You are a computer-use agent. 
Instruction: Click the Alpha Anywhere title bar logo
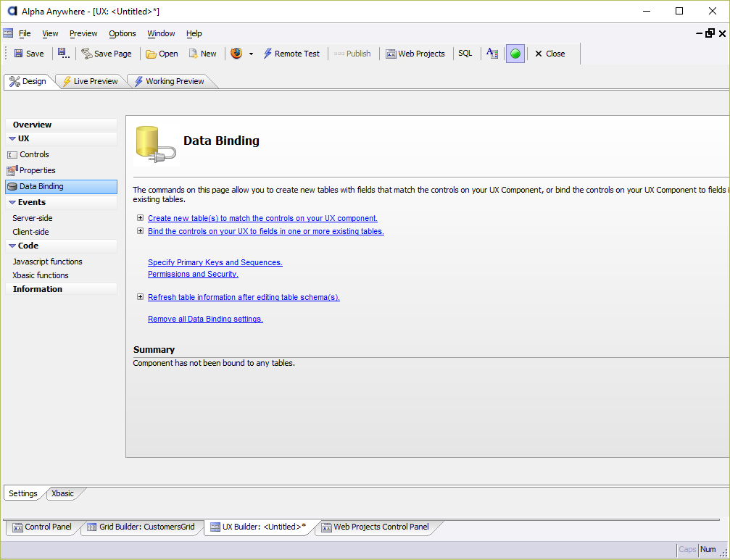[12, 11]
